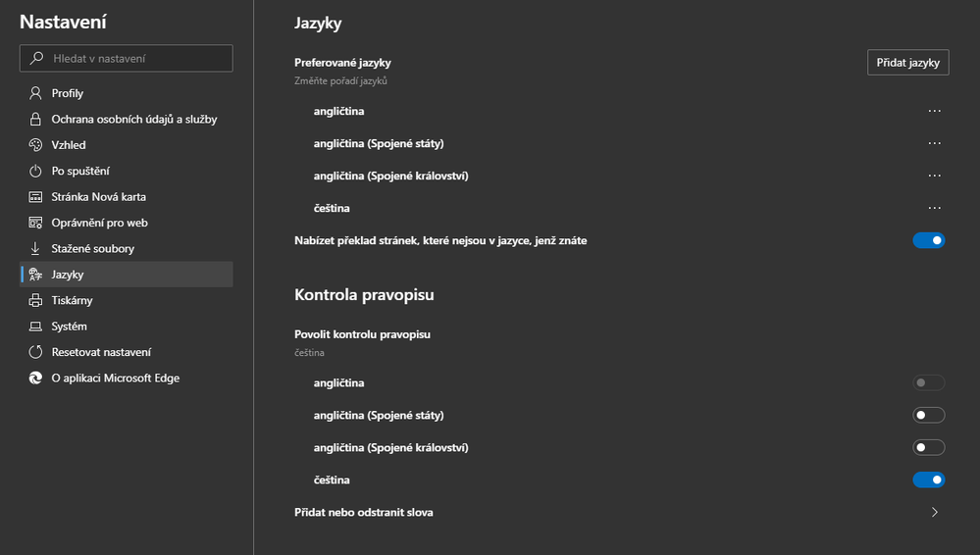This screenshot has height=555, width=980.
Task: Go to Stránka Nová karta settings
Action: pos(98,197)
